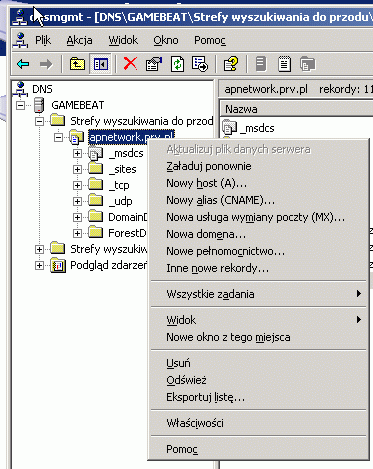Viewport: 373px width, 469px height.
Task: Click the Export list toolbar icon
Action: 200,64
